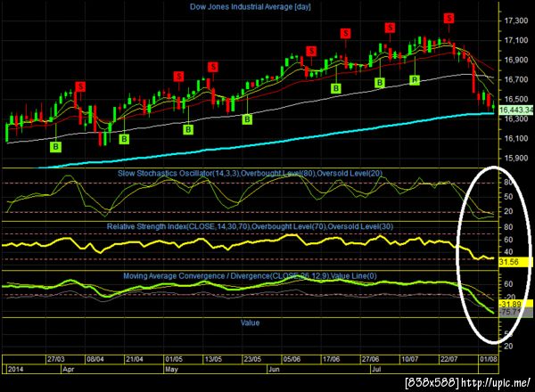This screenshot has width=535, height=392.
Task: Click the 21/04 date label
Action: click(134, 359)
